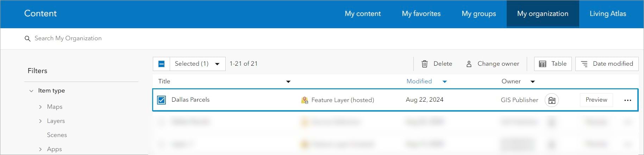The image size is (644, 155).
Task: Click the Date modified sort icon
Action: 584,64
